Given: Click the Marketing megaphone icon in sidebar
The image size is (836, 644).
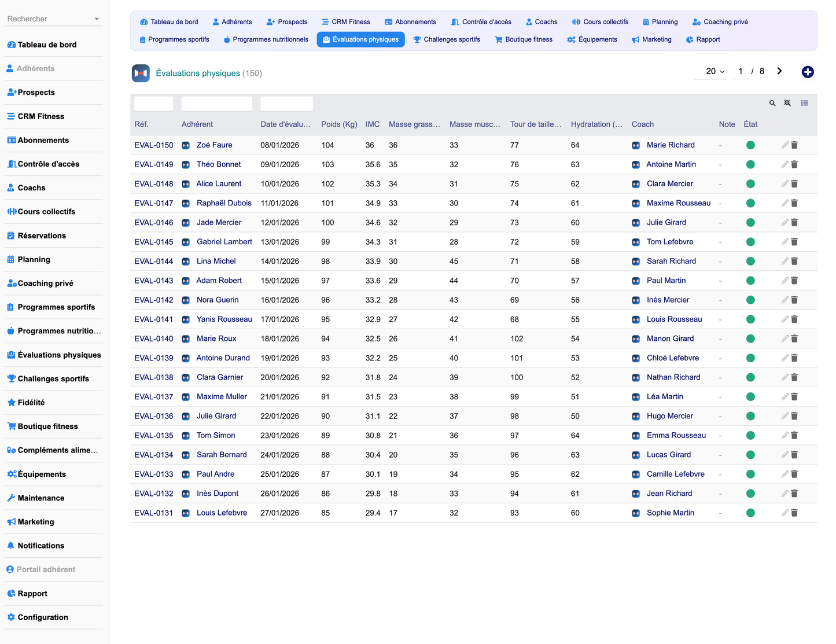Looking at the screenshot, I should pyautogui.click(x=11, y=522).
